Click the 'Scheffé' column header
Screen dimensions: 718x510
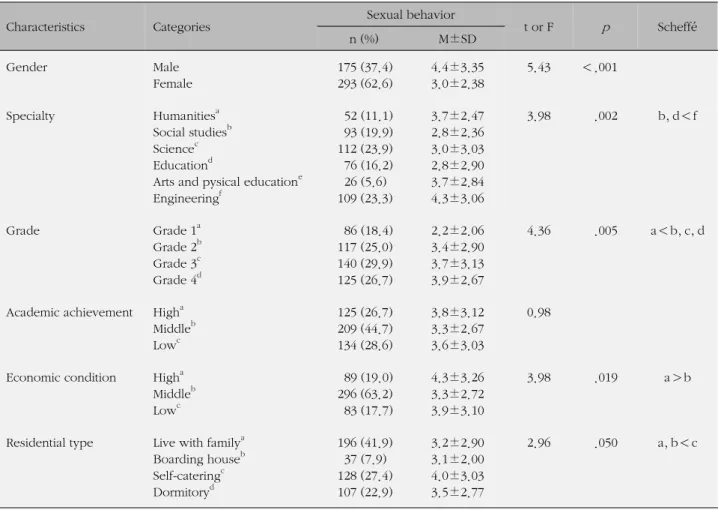[677, 27]
